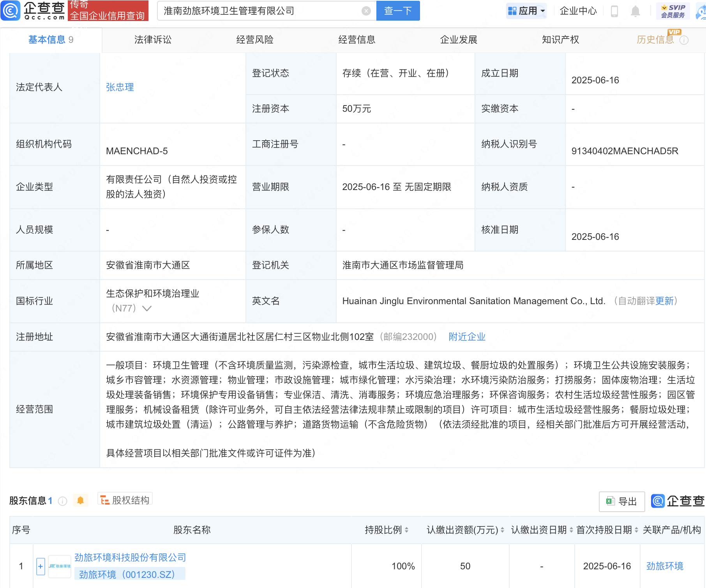Image resolution: width=706 pixels, height=588 pixels.
Task: Click 全国企业信用查询 red banner
Action: pos(108,11)
